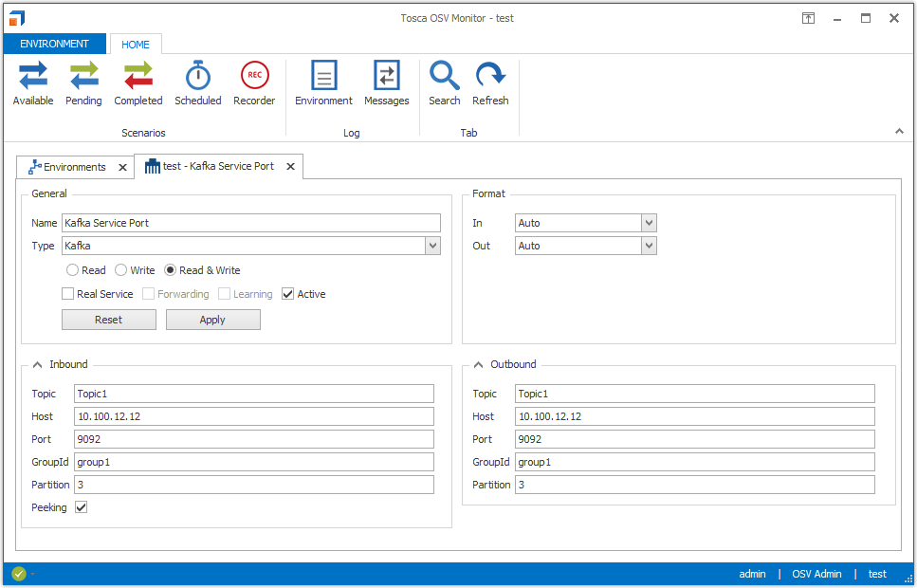Collapse the Inbound section
Screen dimensions: 917x588
click(x=37, y=364)
